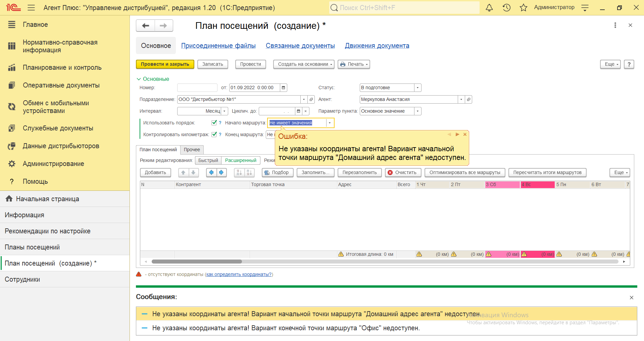Viewport: 644px width, 341px height.
Task: Open service settings icon next to Администратор
Action: coord(585,8)
